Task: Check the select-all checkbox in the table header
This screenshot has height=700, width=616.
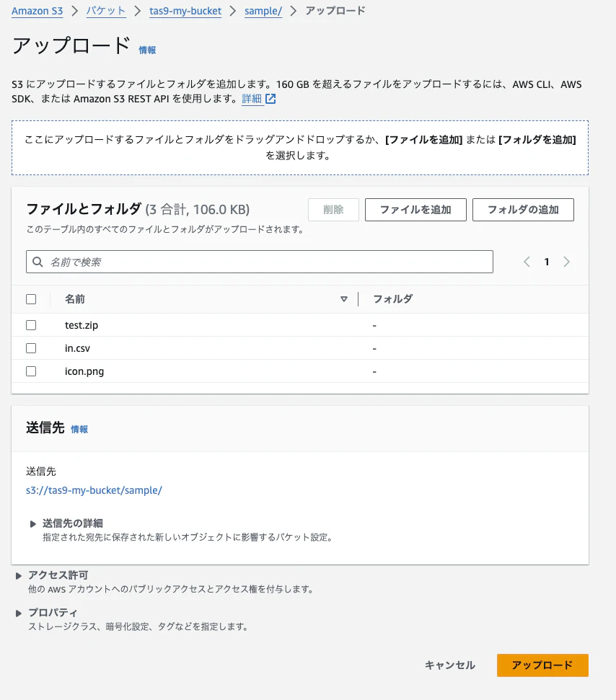Action: (x=31, y=298)
